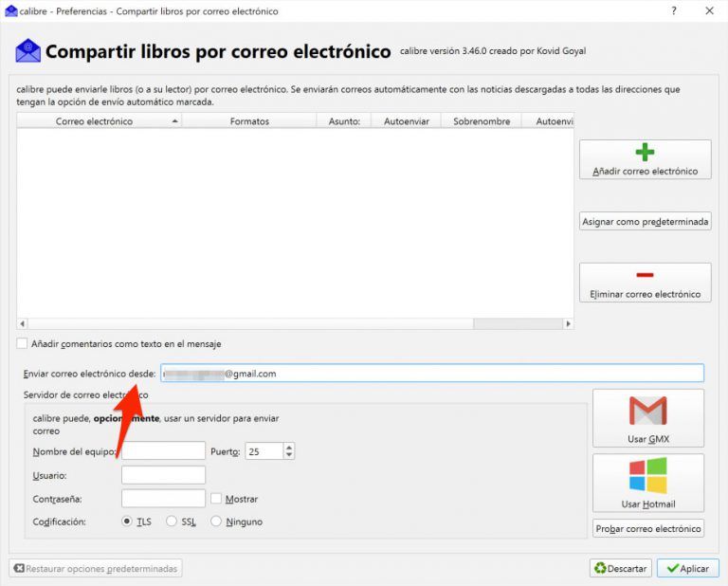Select Ninguno encryption radio button
This screenshot has width=728, height=586.
216,521
